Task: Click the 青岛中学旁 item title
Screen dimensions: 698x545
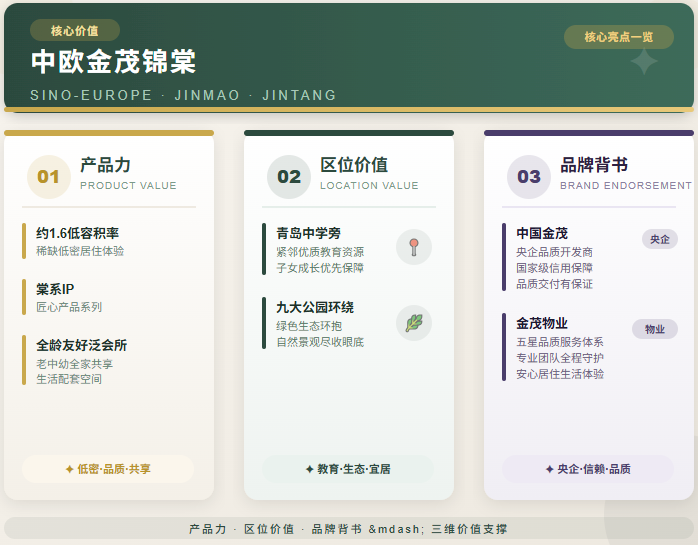Action: coord(308,233)
